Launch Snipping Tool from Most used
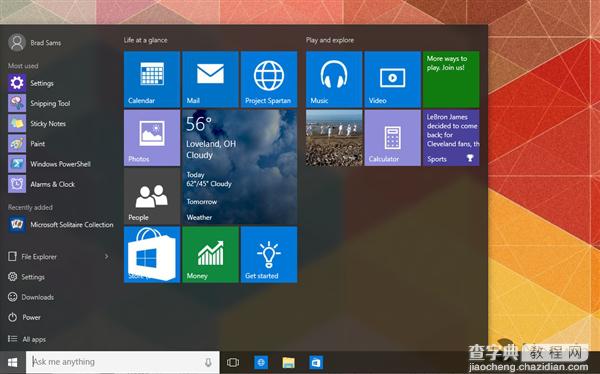The height and width of the screenshot is (374, 600). tap(40, 103)
